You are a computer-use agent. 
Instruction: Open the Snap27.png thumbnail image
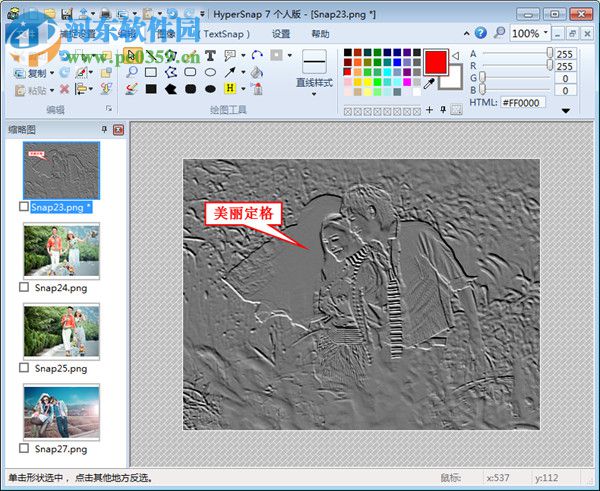pos(62,412)
